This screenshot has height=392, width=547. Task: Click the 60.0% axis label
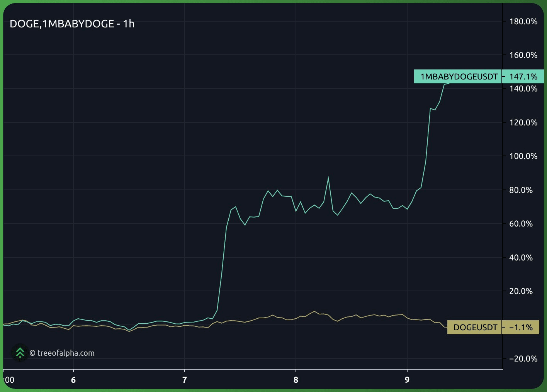pyautogui.click(x=521, y=224)
